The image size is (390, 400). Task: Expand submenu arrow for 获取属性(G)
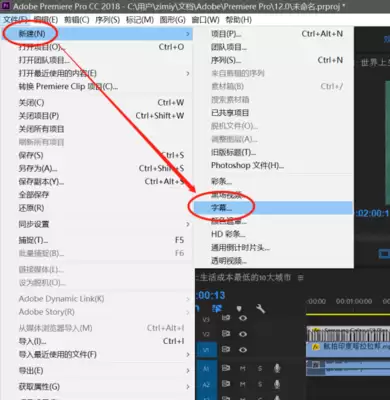click(x=188, y=387)
